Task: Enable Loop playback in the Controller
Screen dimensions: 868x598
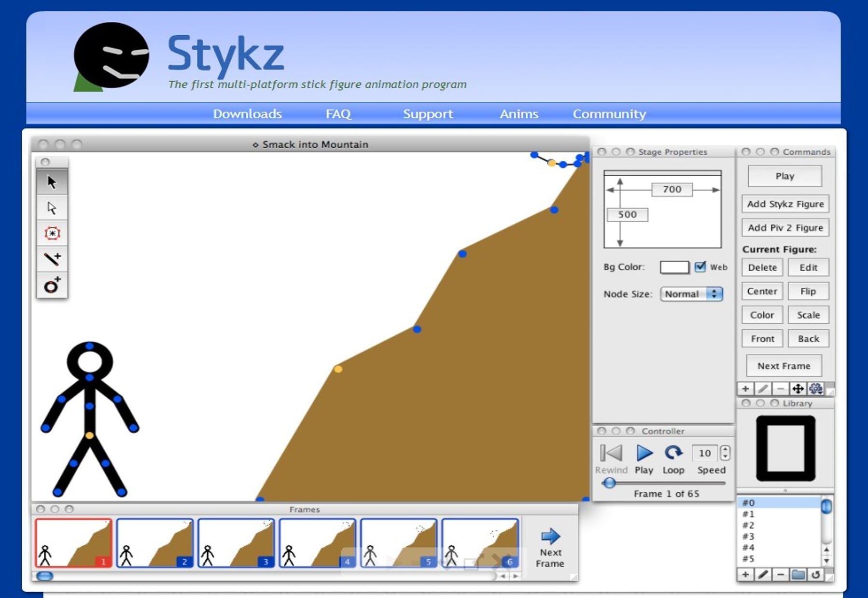Action: (x=673, y=453)
